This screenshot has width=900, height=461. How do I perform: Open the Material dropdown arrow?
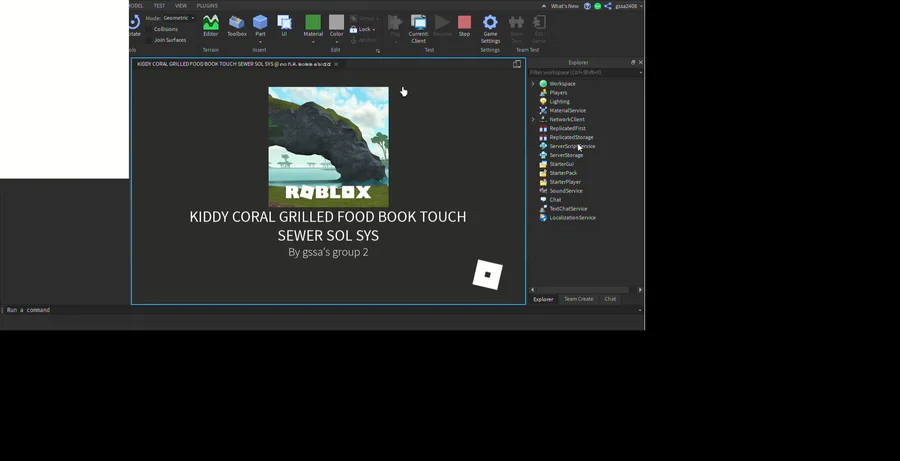[313, 41]
